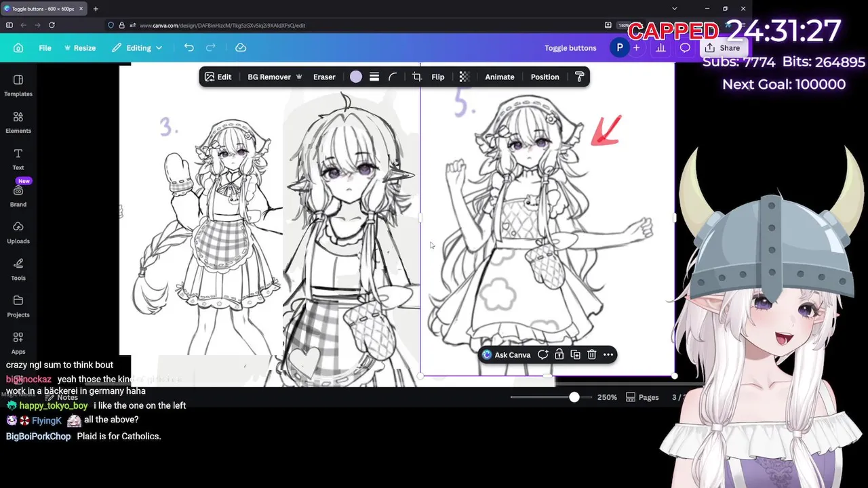Click the zoom slider handle
Screen dimensions: 868x488
pyautogui.click(x=574, y=397)
